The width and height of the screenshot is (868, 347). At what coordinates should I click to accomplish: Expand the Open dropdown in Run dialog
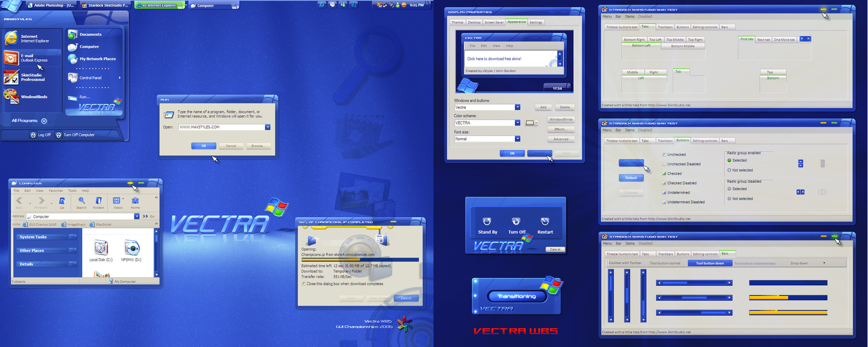pyautogui.click(x=268, y=127)
